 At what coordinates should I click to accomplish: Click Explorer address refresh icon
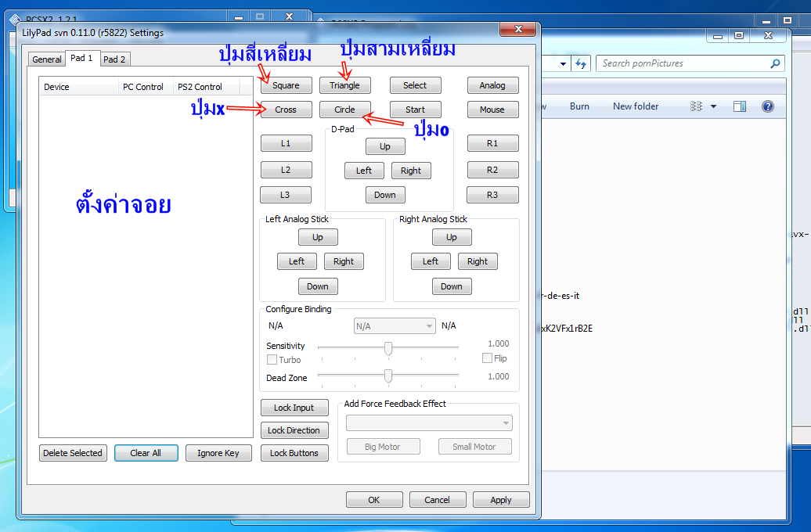pyautogui.click(x=581, y=64)
